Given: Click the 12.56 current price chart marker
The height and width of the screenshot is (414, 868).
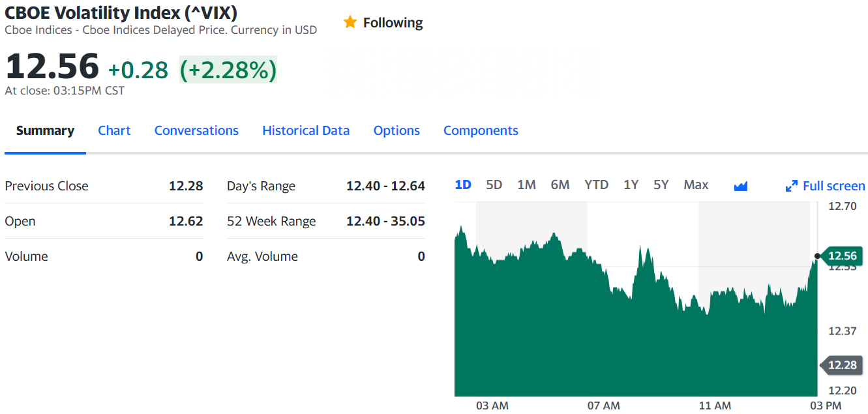Looking at the screenshot, I should (841, 255).
